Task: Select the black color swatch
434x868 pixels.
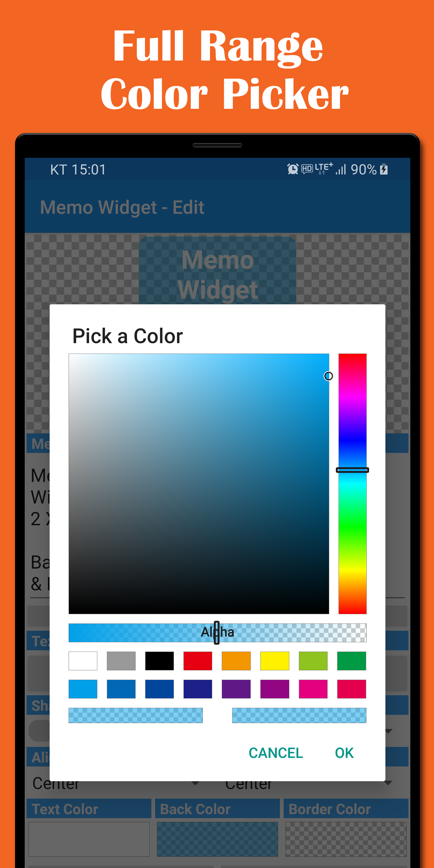Action: (x=159, y=661)
